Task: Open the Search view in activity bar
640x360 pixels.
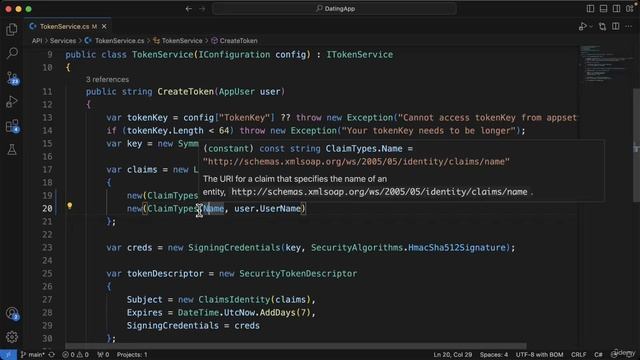Action: (12, 53)
